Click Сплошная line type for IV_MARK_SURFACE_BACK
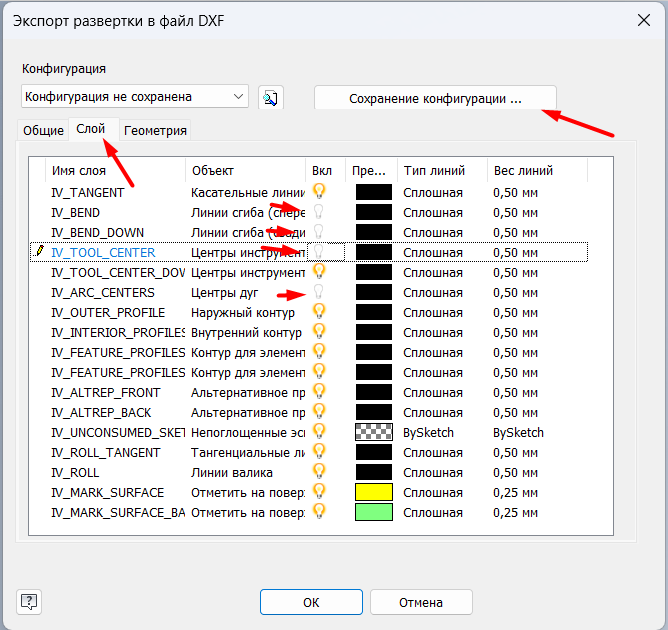The image size is (668, 630). coord(433,513)
